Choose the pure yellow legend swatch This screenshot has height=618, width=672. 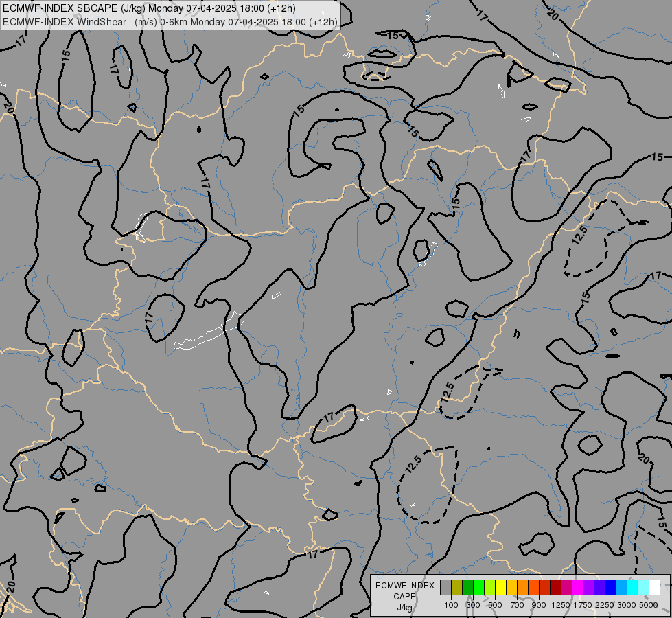(500, 587)
